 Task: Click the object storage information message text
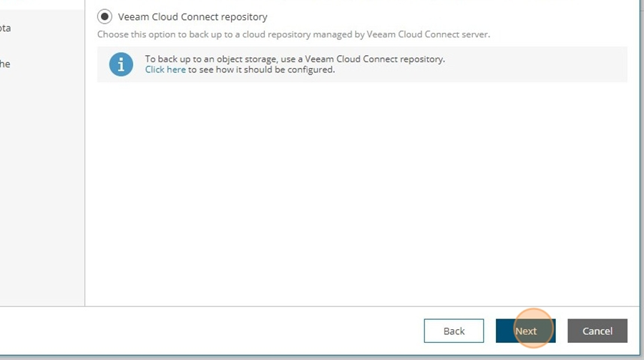coord(295,59)
